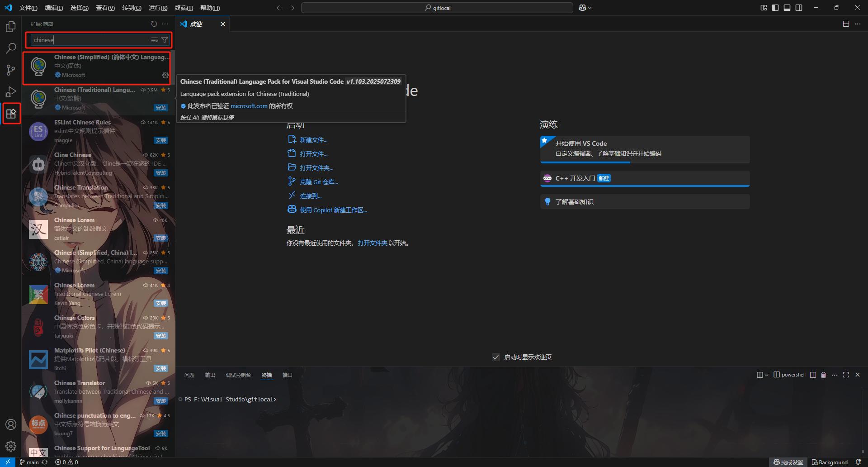
Task: Go back using the title bar arrow
Action: coord(279,8)
